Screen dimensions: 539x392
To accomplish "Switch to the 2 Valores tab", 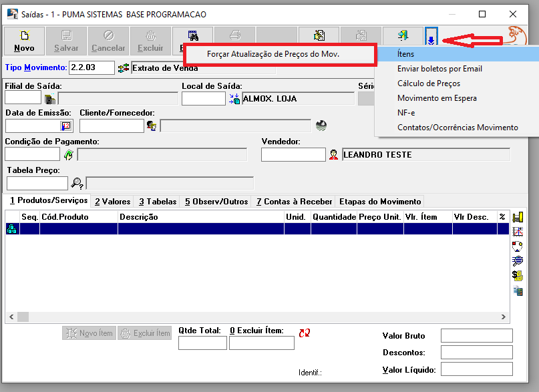I will tap(112, 202).
